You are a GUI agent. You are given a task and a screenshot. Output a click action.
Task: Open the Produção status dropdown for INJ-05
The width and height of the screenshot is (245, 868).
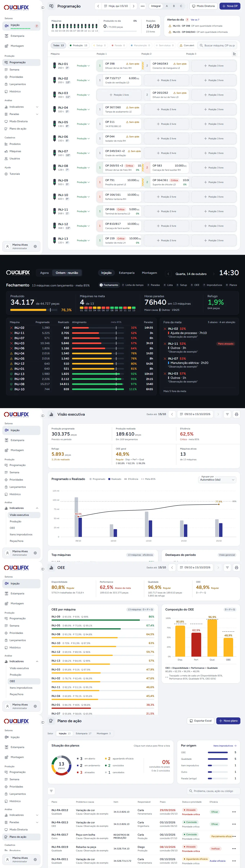click(x=83, y=124)
